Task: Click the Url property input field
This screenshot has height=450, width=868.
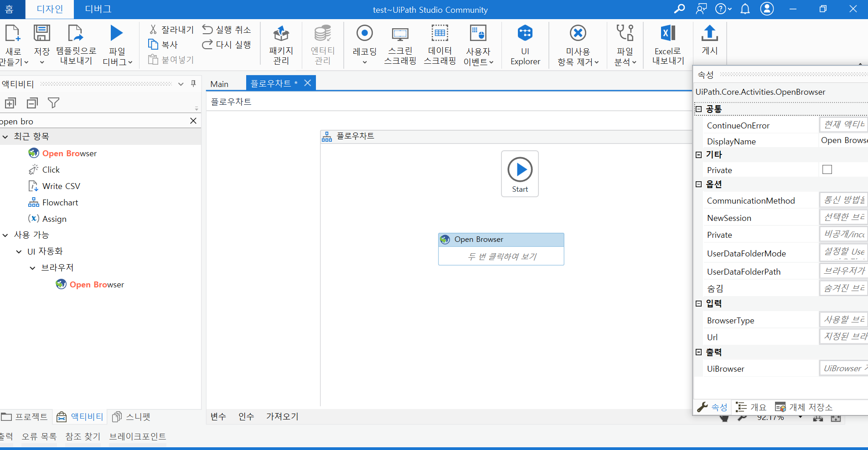Action: pyautogui.click(x=843, y=337)
